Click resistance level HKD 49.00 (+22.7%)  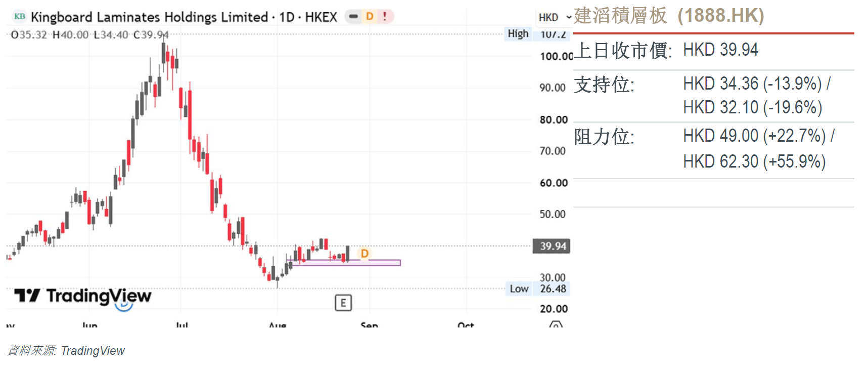pos(754,136)
